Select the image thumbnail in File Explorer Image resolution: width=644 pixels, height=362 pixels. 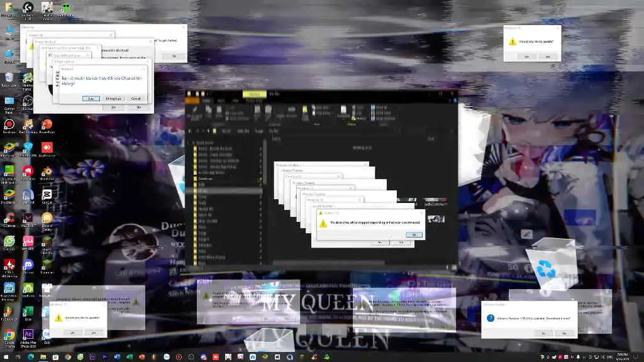(x=436, y=219)
